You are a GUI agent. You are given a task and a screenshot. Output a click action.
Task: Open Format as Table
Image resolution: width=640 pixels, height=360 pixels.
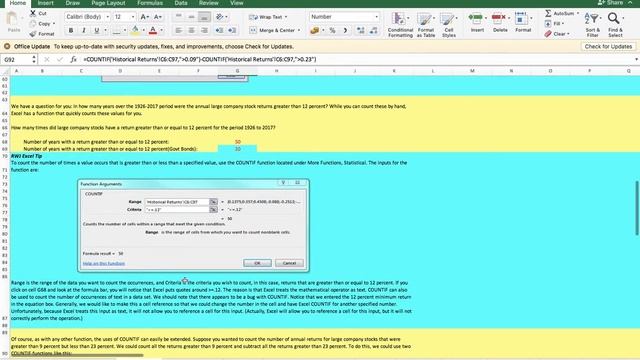coord(426,25)
